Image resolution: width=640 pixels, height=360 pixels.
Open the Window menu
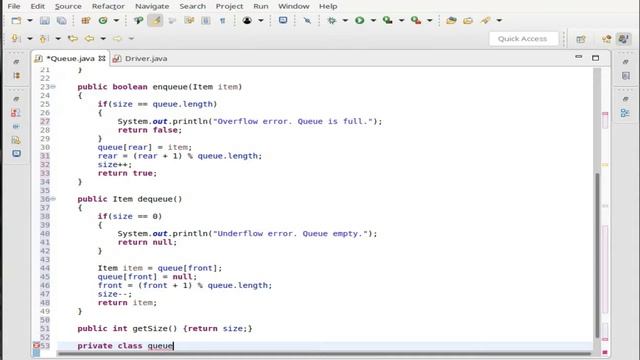pos(293,6)
